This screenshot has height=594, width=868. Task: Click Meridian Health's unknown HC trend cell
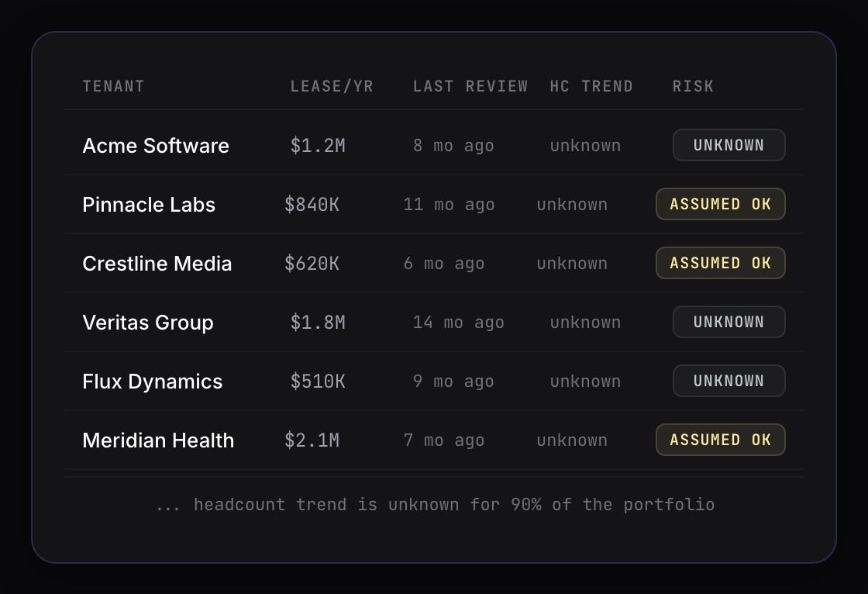[572, 441]
